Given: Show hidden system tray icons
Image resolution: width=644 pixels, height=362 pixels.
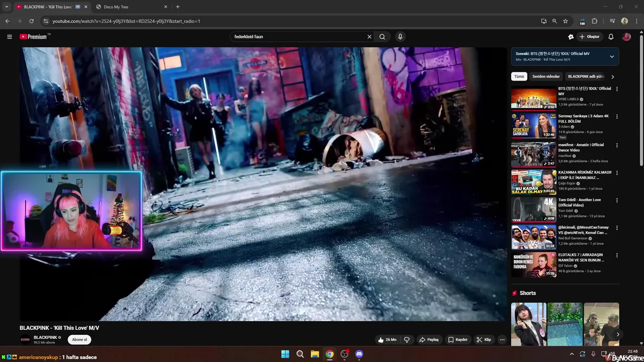Looking at the screenshot, I should pyautogui.click(x=572, y=354).
